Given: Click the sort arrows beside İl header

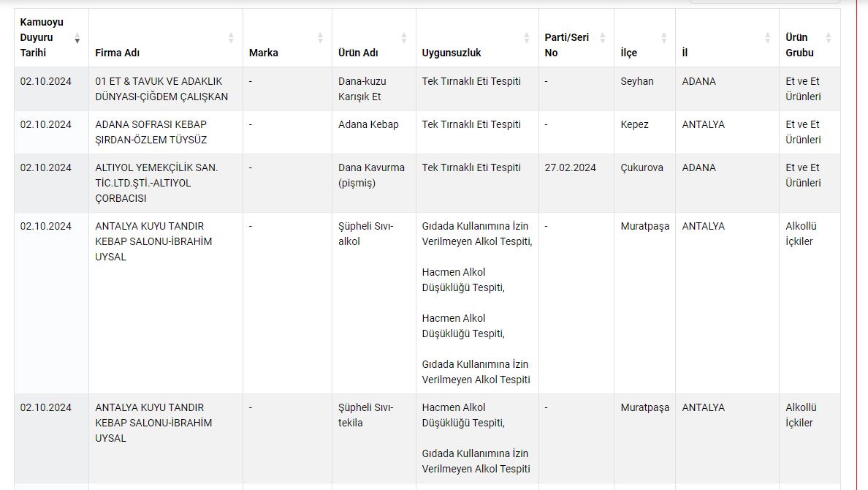Looking at the screenshot, I should (767, 38).
